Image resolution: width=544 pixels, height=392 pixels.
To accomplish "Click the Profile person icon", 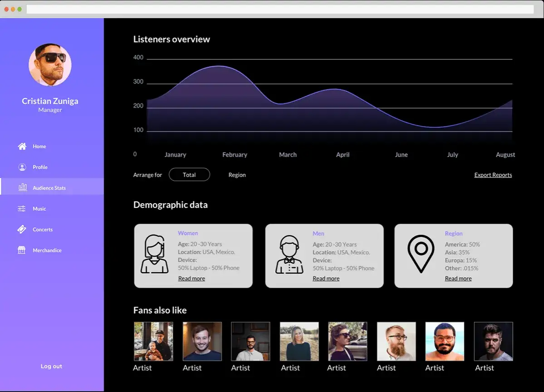I will pos(22,167).
